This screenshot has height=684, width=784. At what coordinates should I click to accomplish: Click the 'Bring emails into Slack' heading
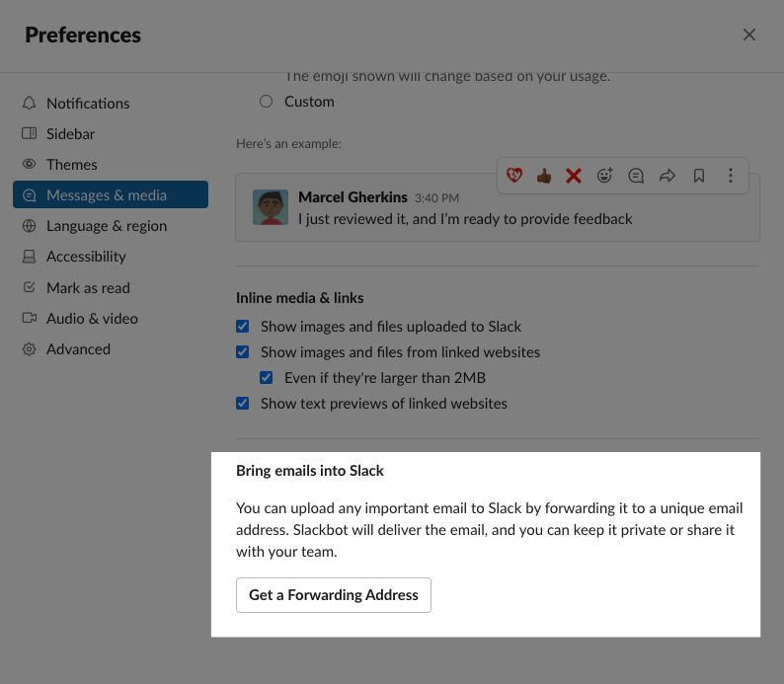(x=310, y=471)
